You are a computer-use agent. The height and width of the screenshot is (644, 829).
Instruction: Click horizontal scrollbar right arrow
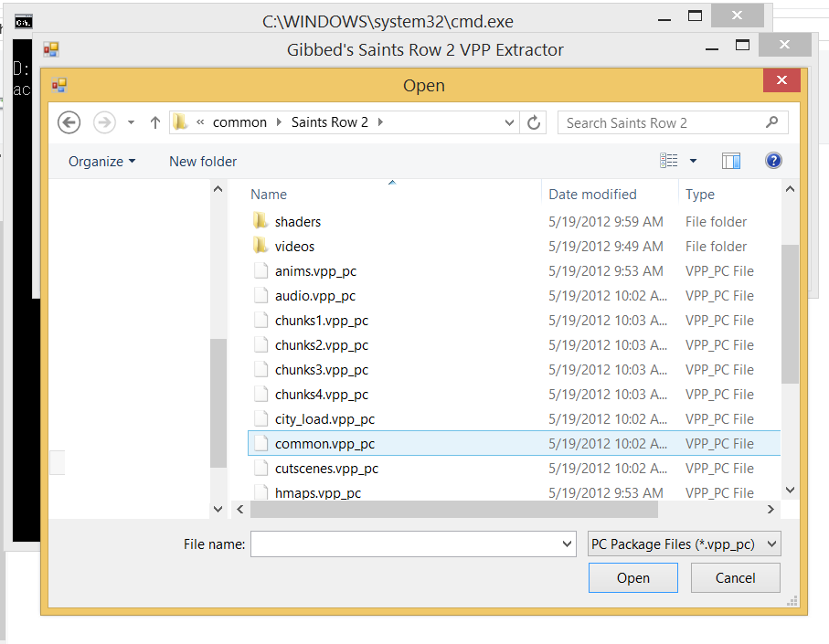coord(771,510)
